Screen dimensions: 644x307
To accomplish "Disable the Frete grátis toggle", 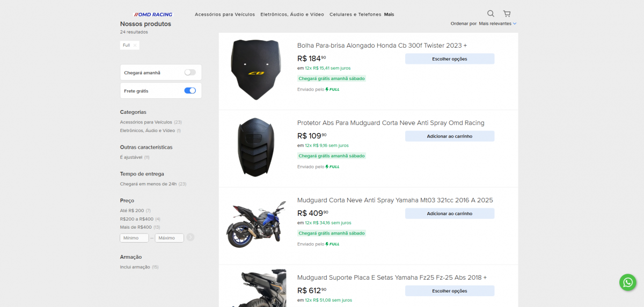I will click(190, 91).
